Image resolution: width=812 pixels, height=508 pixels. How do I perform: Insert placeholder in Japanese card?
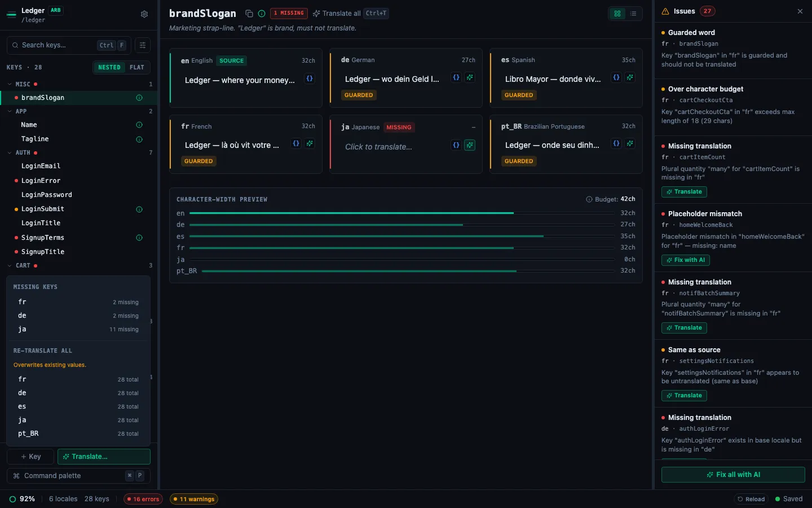pos(456,145)
